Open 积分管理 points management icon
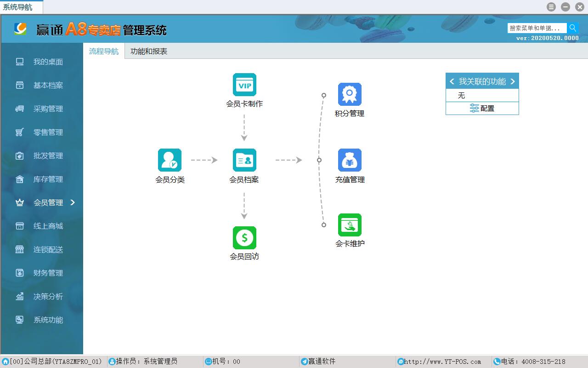 350,95
